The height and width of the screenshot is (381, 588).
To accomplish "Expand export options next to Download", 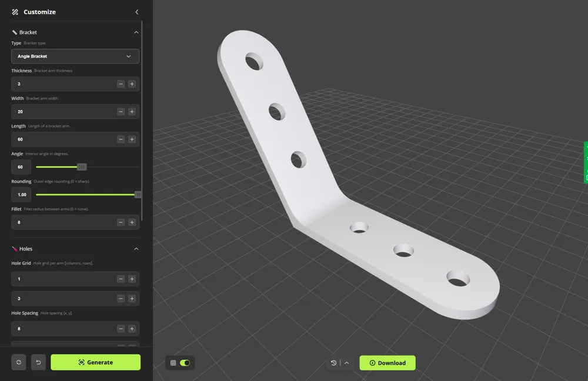I will [347, 363].
